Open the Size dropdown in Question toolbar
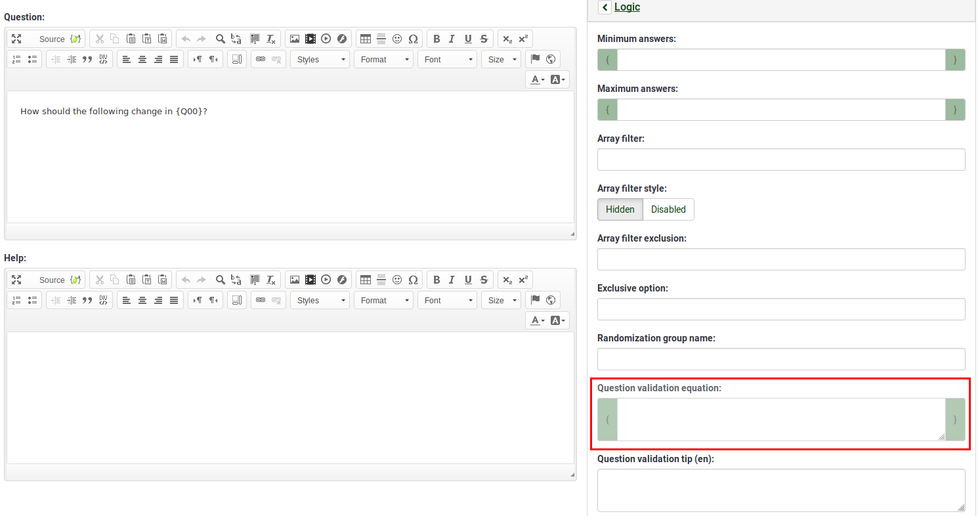This screenshot has height=516, width=980. click(x=501, y=59)
